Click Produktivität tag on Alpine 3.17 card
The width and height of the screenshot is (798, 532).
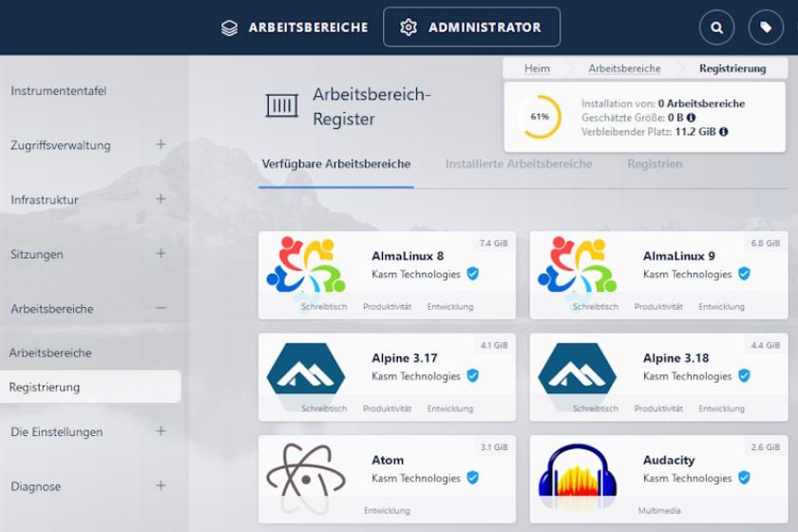click(387, 408)
